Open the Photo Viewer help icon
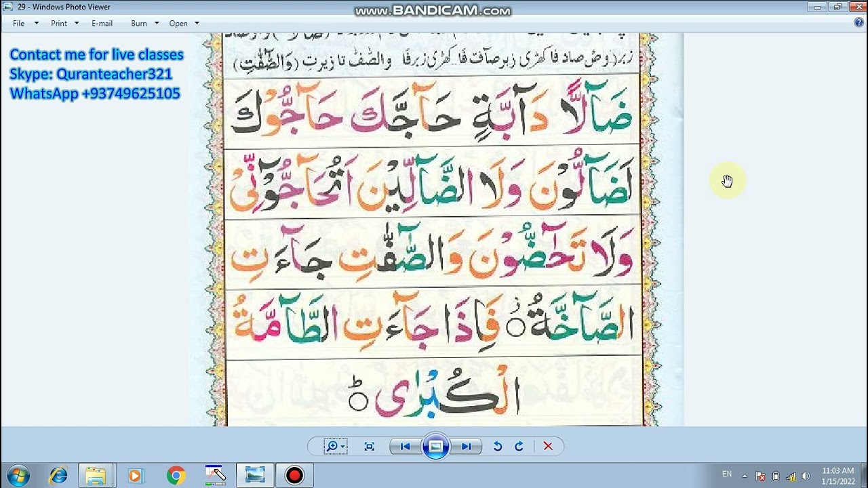 click(859, 22)
